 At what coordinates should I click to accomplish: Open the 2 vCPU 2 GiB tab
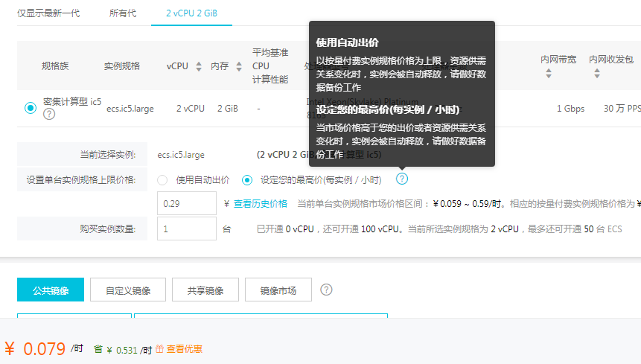coord(192,13)
